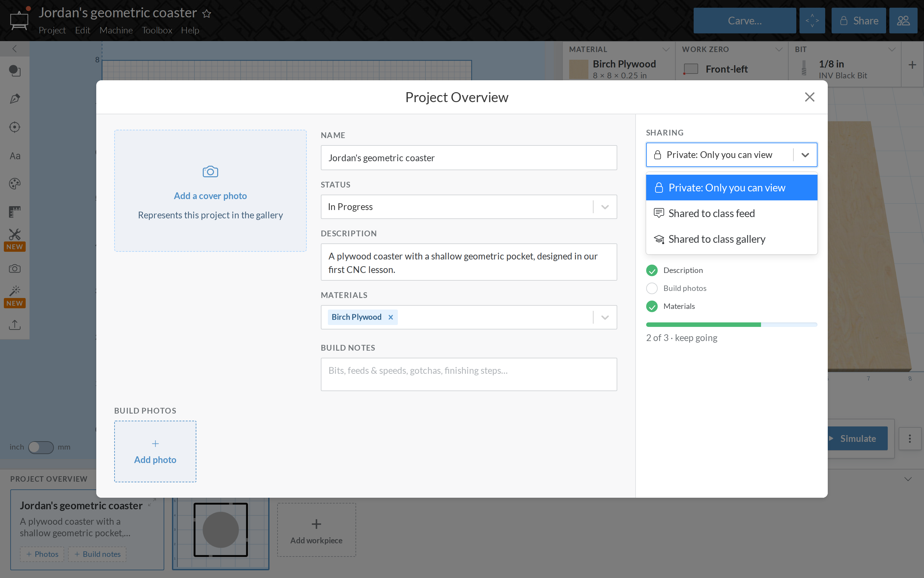Open the camera icon in left sidebar
The width and height of the screenshot is (924, 578).
pyautogui.click(x=14, y=268)
